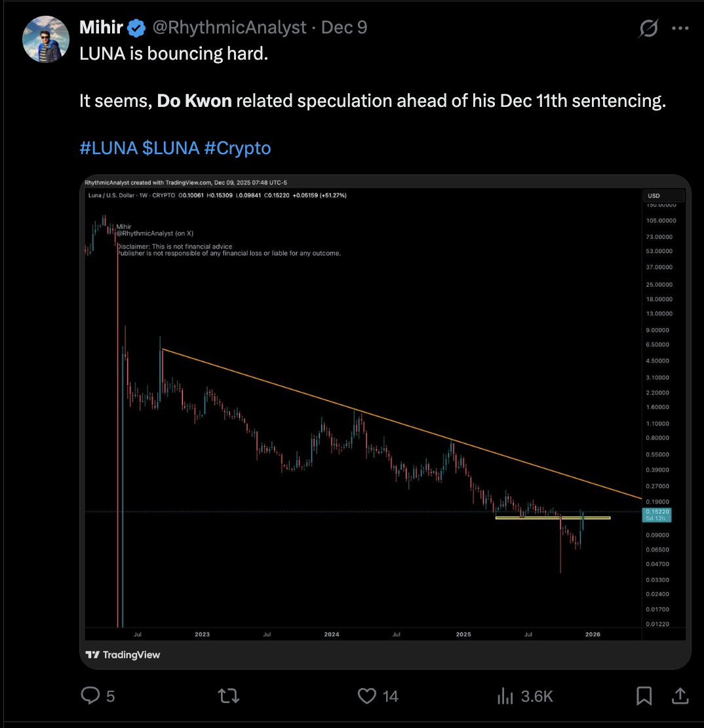Click the Grok icon on the post

coord(648,28)
